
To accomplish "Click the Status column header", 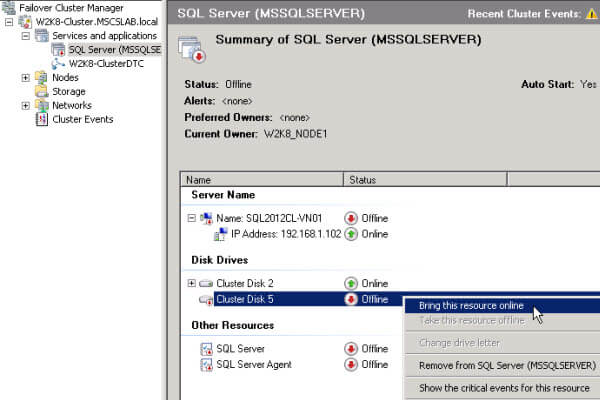I will pos(425,180).
